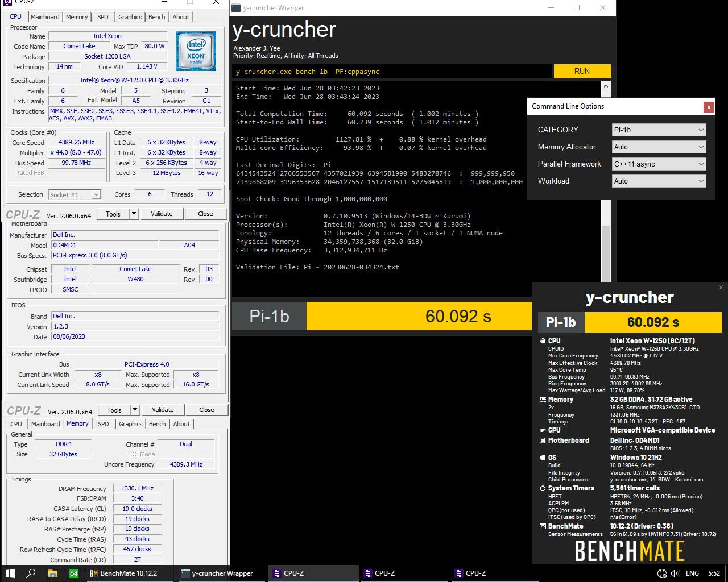Open the Selection Socket #1 dropdown in CPU-Z
The width and height of the screenshot is (728, 582).
tap(75, 194)
